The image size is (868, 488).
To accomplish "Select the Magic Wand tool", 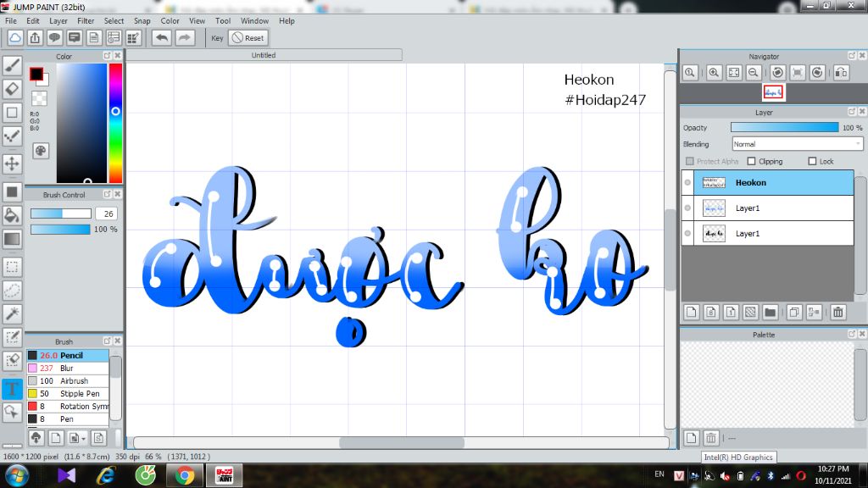I will (x=12, y=313).
